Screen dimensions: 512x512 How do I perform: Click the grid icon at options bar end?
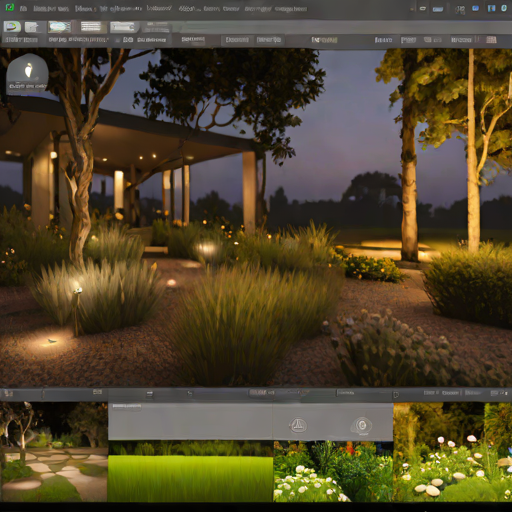[491, 40]
